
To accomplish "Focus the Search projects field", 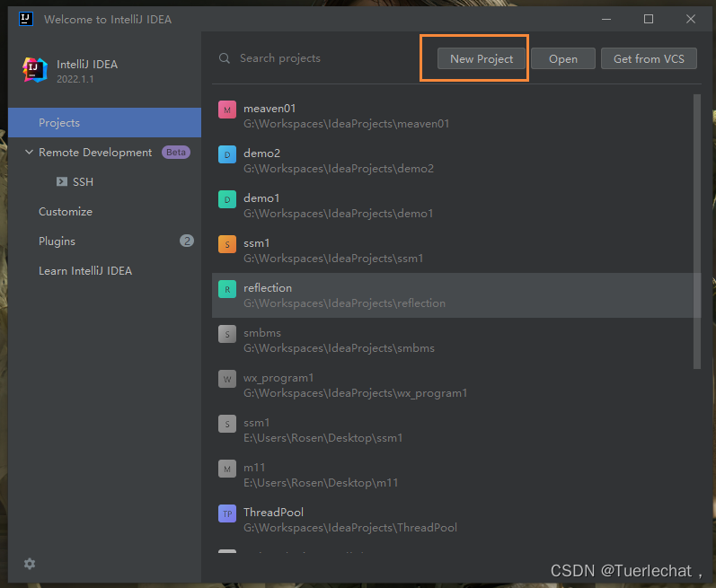I will click(315, 58).
